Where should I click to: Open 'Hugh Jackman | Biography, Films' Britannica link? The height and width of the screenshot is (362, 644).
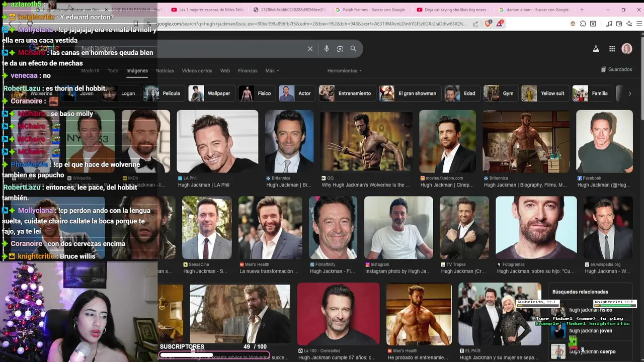tap(525, 185)
